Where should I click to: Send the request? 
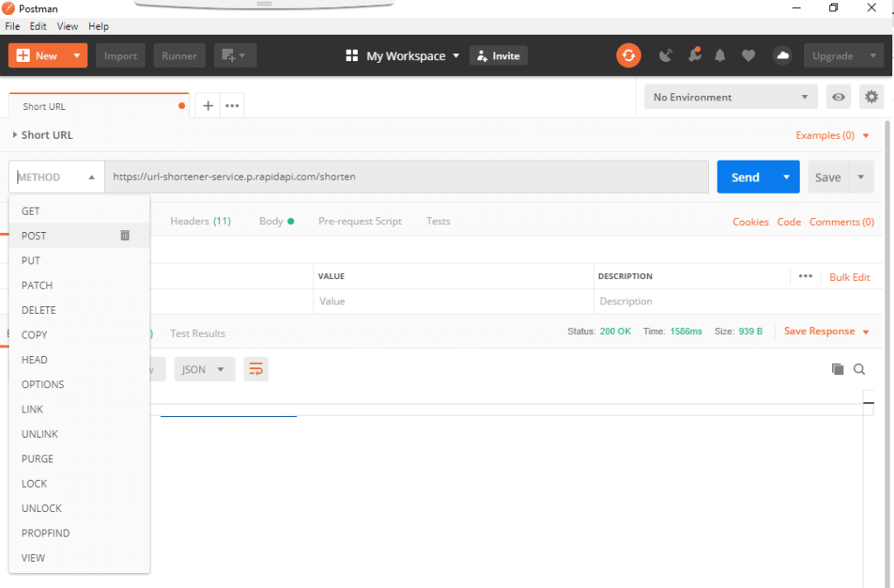click(x=746, y=176)
